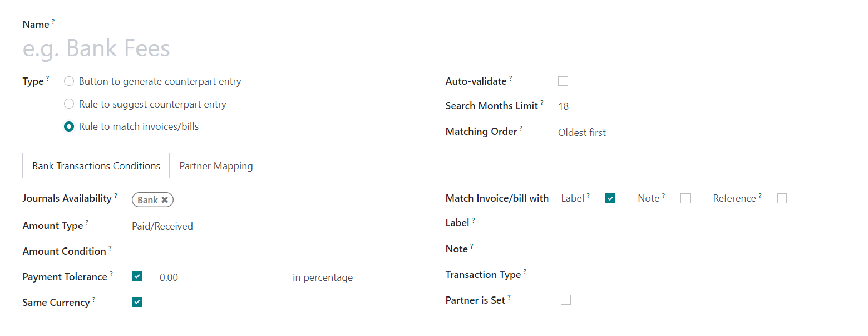Screen dimensions: 868x336
Task: Click help icon beside Partner is Set
Action: [x=509, y=298]
